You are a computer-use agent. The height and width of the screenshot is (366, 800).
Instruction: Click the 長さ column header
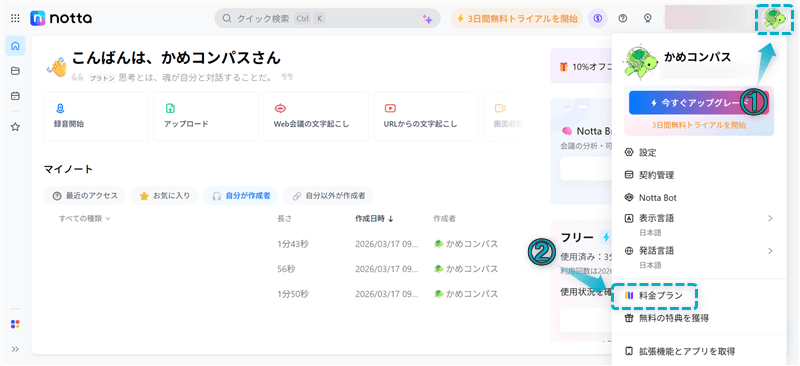[284, 218]
